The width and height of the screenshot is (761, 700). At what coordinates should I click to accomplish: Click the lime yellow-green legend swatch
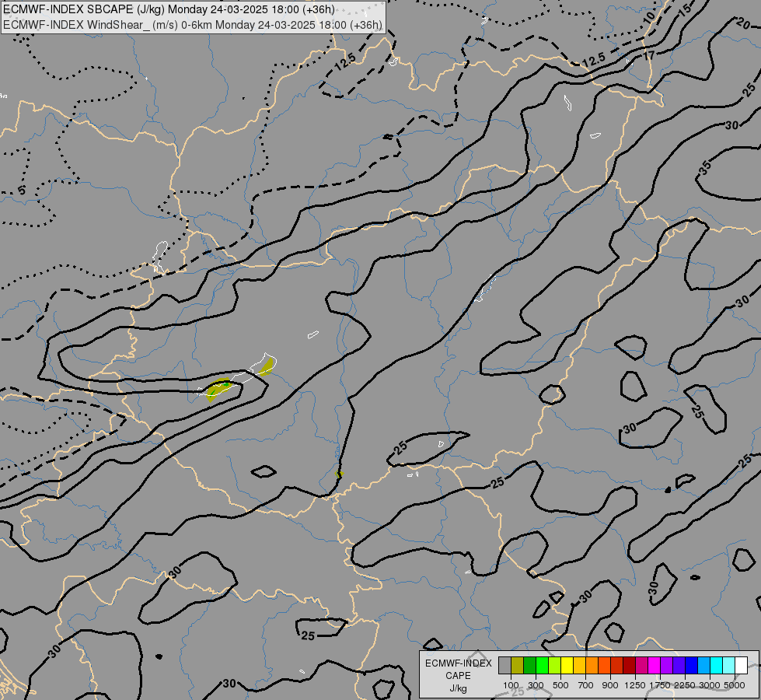[555, 665]
